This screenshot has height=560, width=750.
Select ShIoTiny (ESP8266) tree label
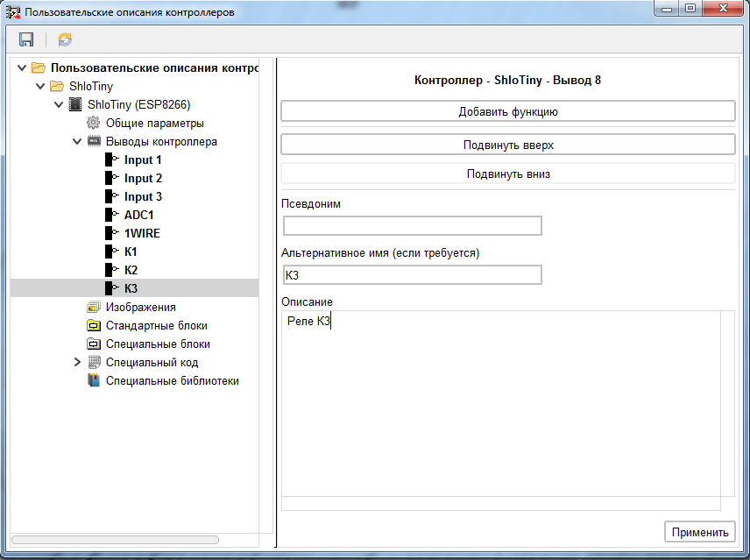138,105
